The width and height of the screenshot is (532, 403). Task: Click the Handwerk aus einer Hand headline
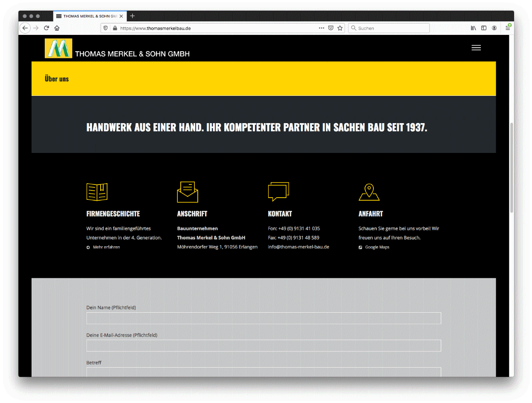[257, 128]
